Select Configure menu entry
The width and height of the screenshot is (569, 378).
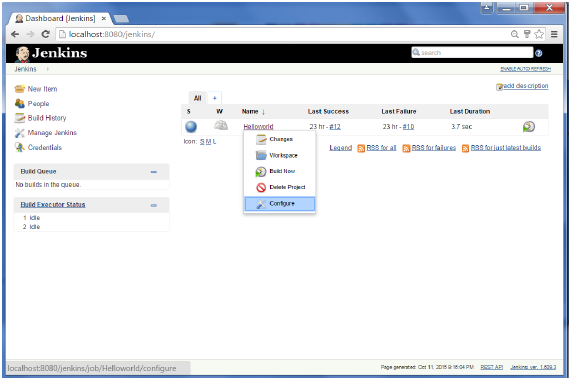279,204
